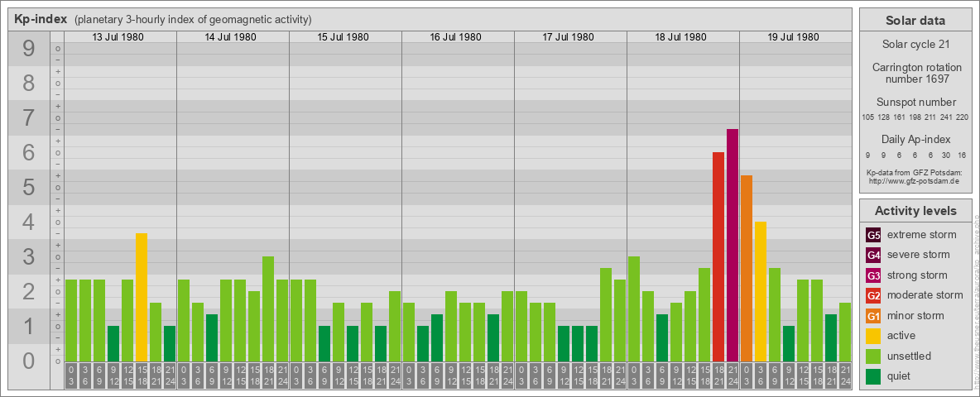Click the 'quiet' legend label
Image resolution: width=980 pixels, height=397 pixels.
899,375
